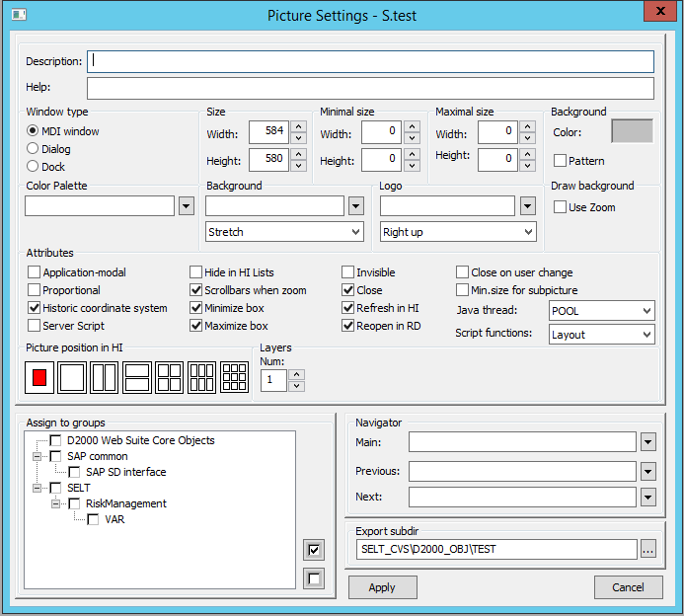Viewport: 684px width, 616px height.
Task: Click into the Description text field
Action: coord(370,61)
